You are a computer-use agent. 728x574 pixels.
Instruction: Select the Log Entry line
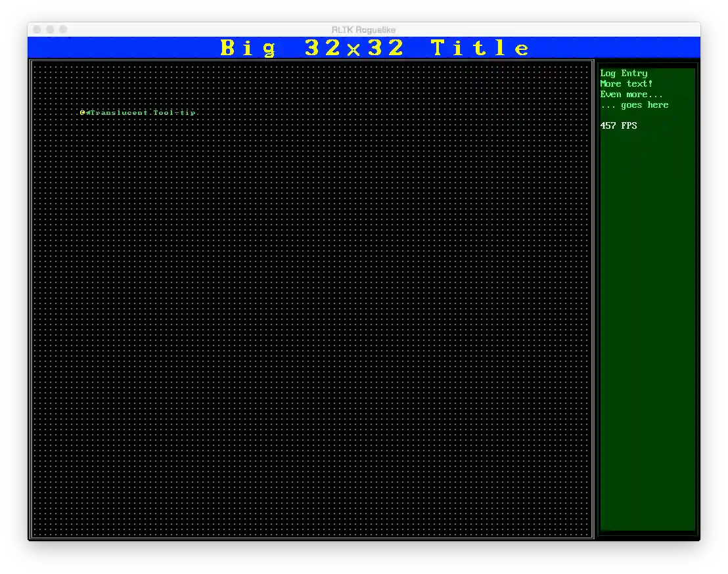click(624, 74)
